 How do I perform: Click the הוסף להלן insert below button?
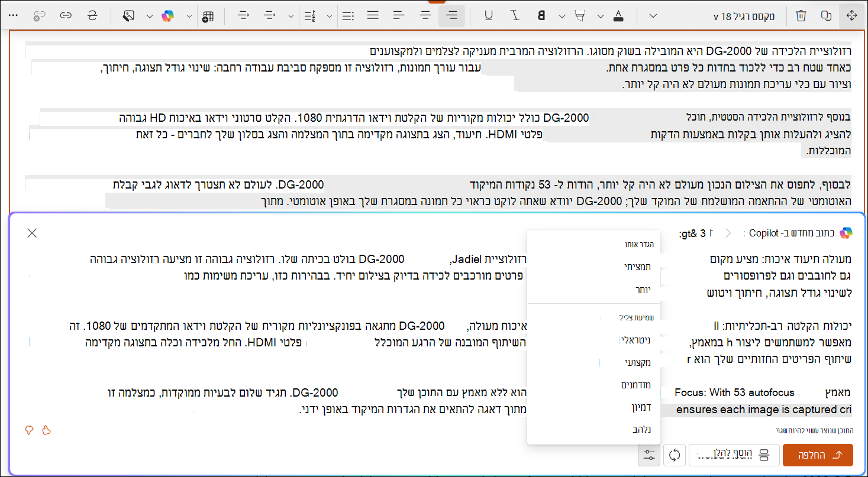733,455
